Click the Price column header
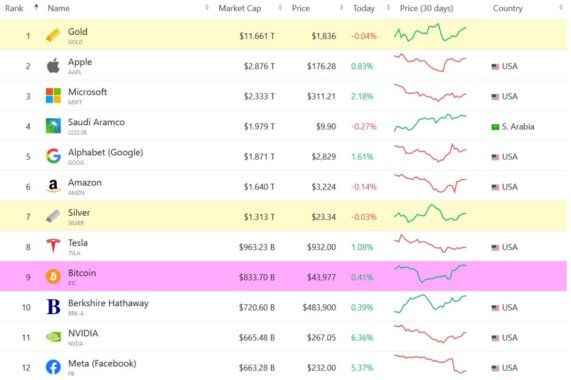The height and width of the screenshot is (380, 571). [x=301, y=8]
